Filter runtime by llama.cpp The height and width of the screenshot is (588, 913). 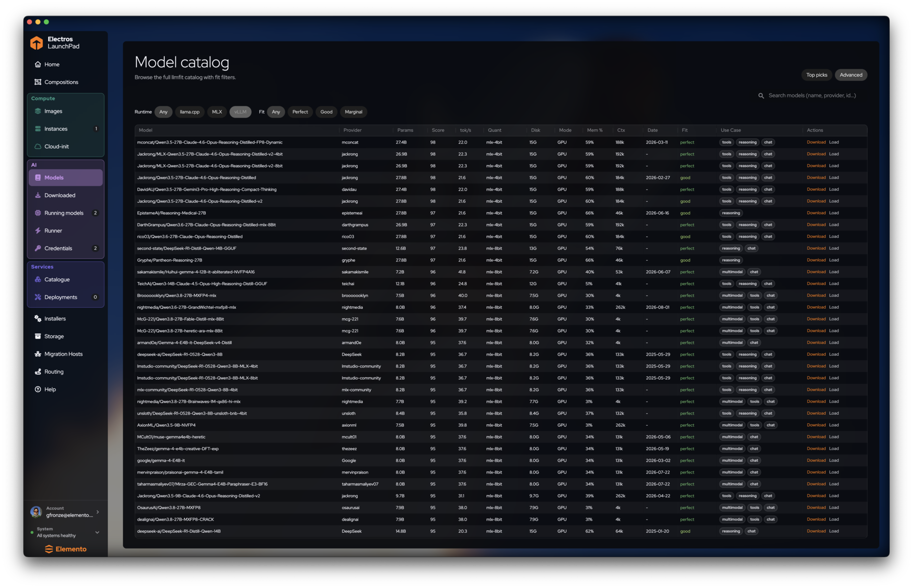[190, 112]
